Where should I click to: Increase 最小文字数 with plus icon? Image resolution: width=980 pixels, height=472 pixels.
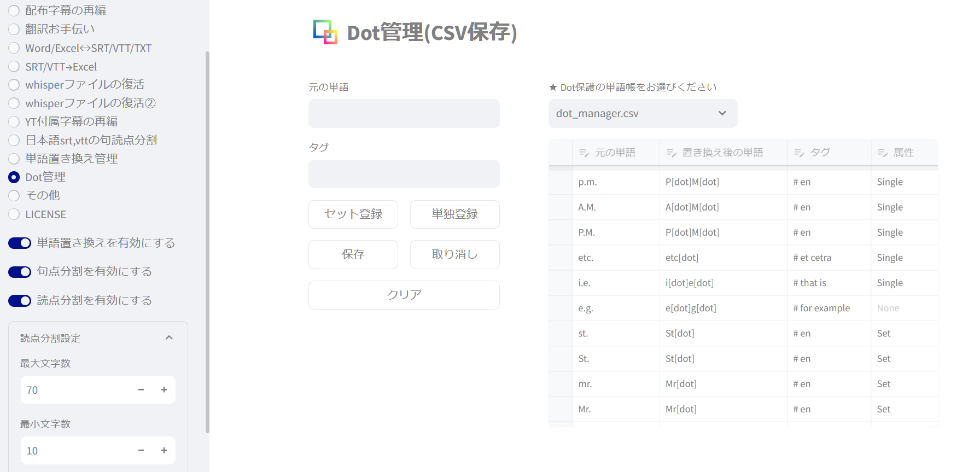point(164,451)
